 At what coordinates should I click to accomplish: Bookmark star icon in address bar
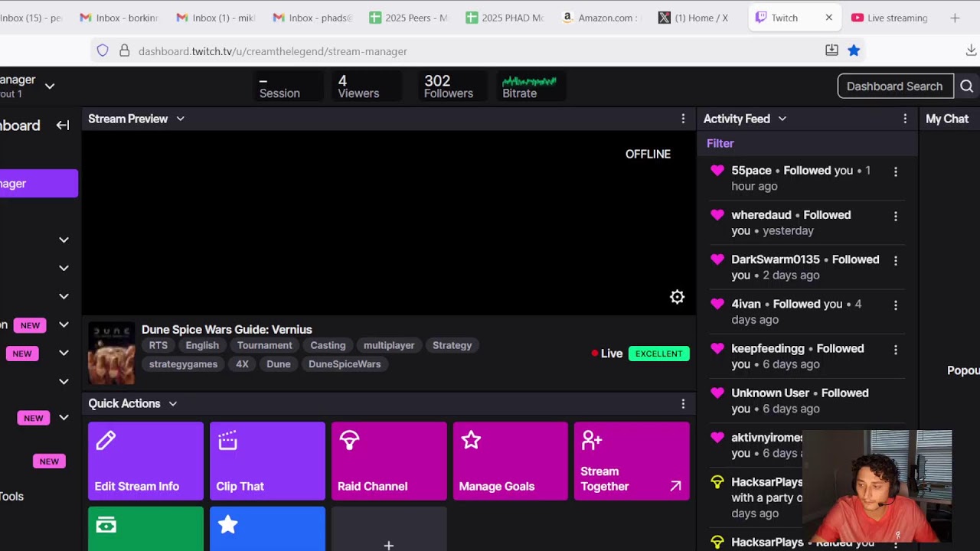point(854,51)
